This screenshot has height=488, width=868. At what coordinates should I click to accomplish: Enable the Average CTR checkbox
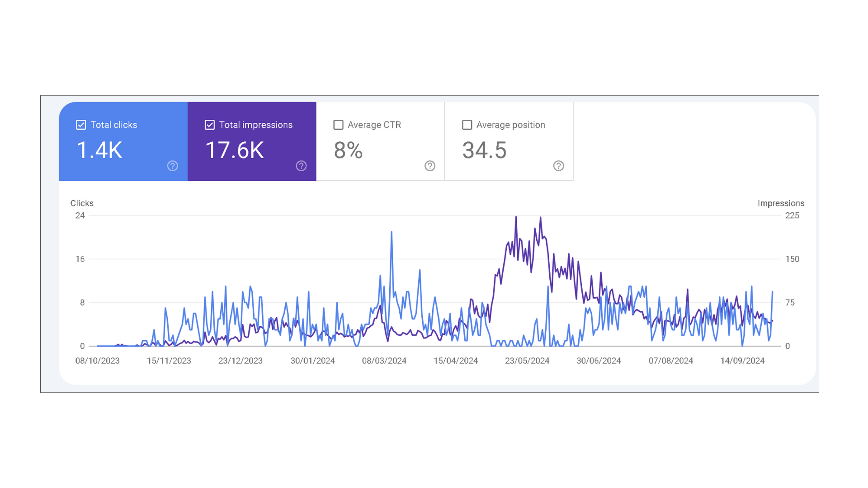338,125
